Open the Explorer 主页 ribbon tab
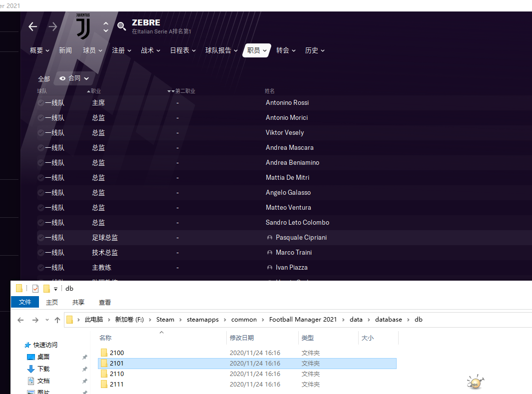 tap(52, 303)
